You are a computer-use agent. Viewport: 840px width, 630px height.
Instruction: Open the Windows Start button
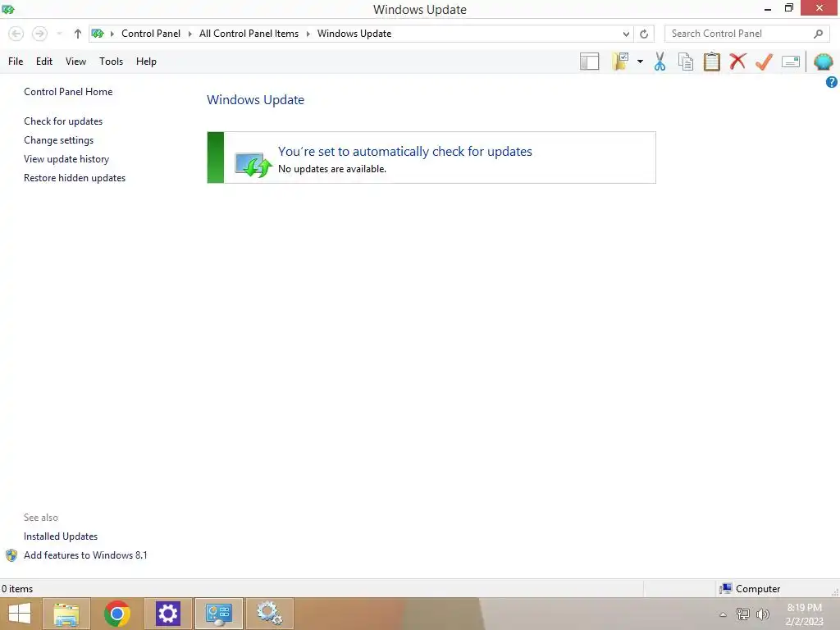click(20, 614)
